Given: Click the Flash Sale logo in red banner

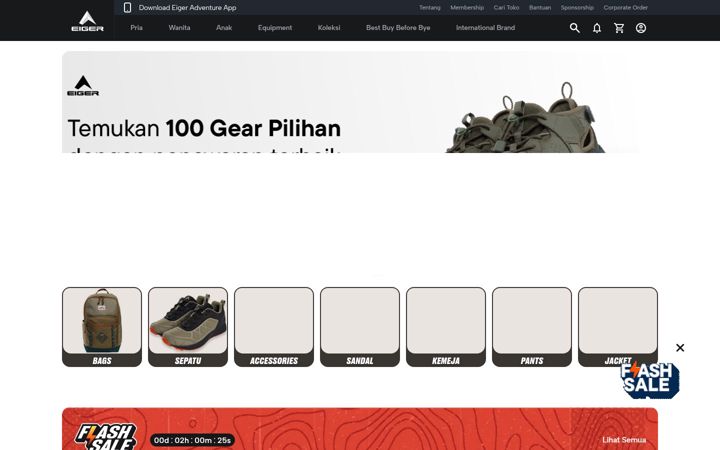Looking at the screenshot, I should click(106, 436).
